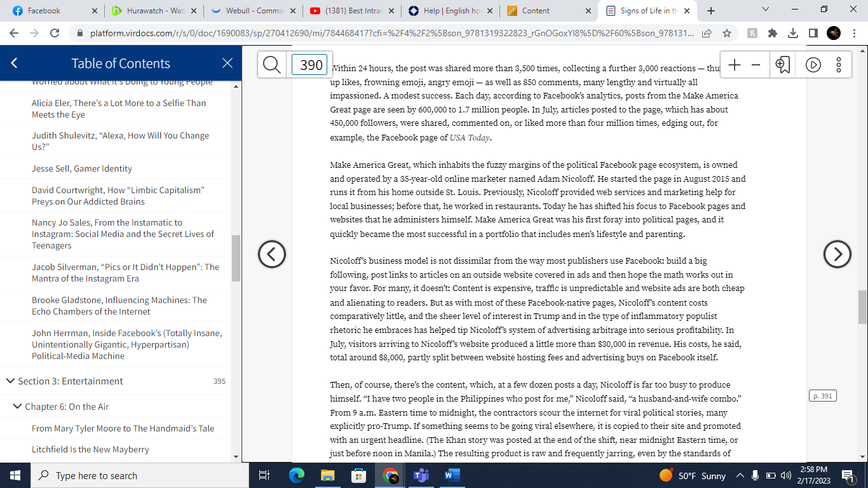Open Microsoft Edge from taskbar

[x=296, y=475]
